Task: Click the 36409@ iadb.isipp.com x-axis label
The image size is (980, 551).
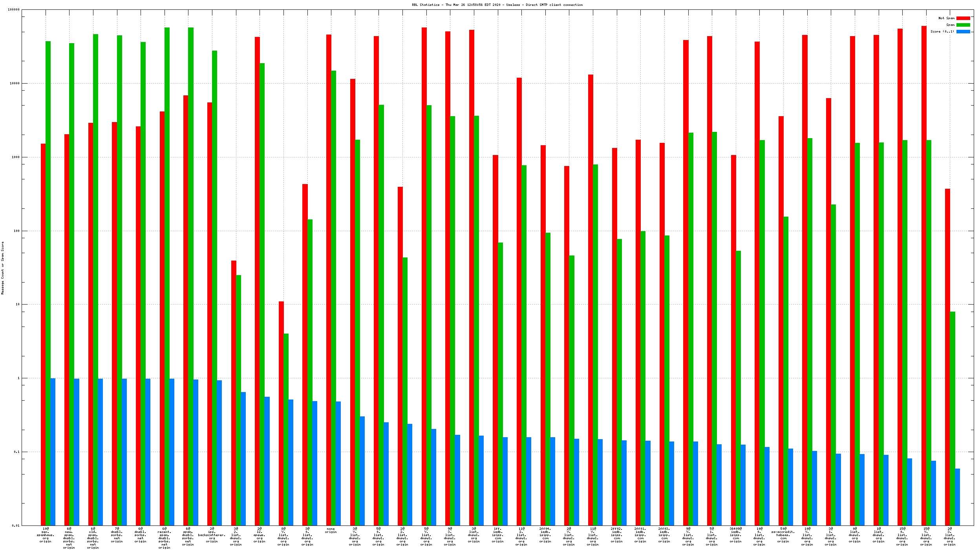Action: (735, 535)
